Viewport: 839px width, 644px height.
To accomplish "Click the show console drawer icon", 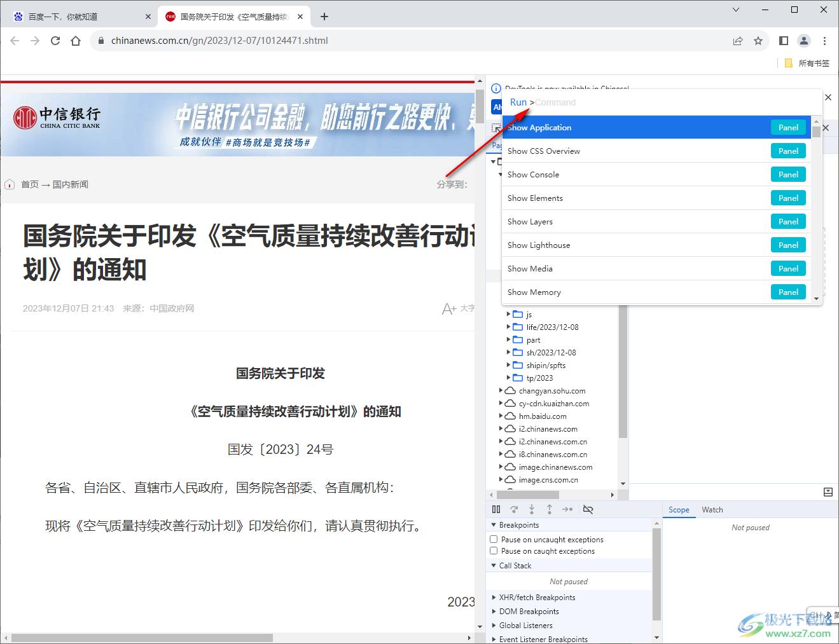I will point(828,492).
